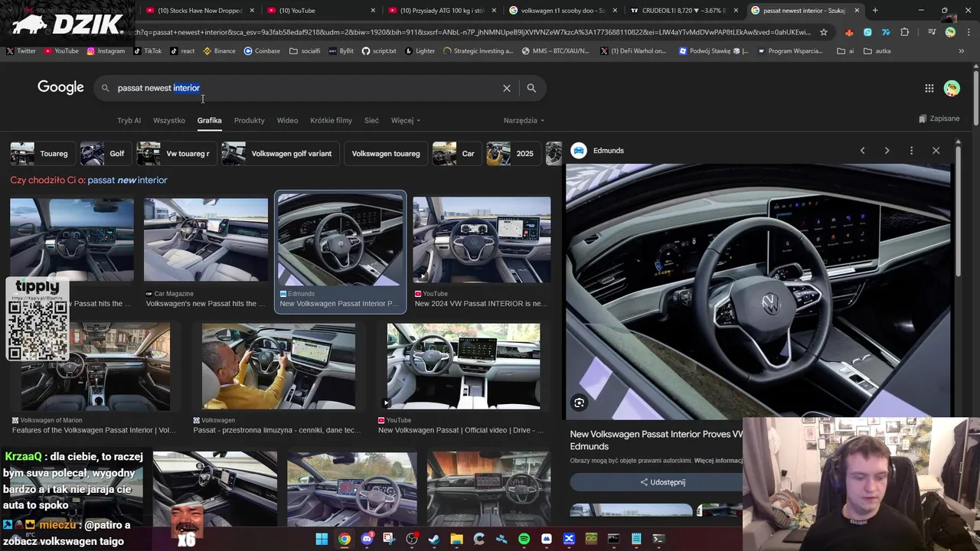This screenshot has width=980, height=551.
Task: Click the magnifier search button in search bar
Action: pos(531,88)
